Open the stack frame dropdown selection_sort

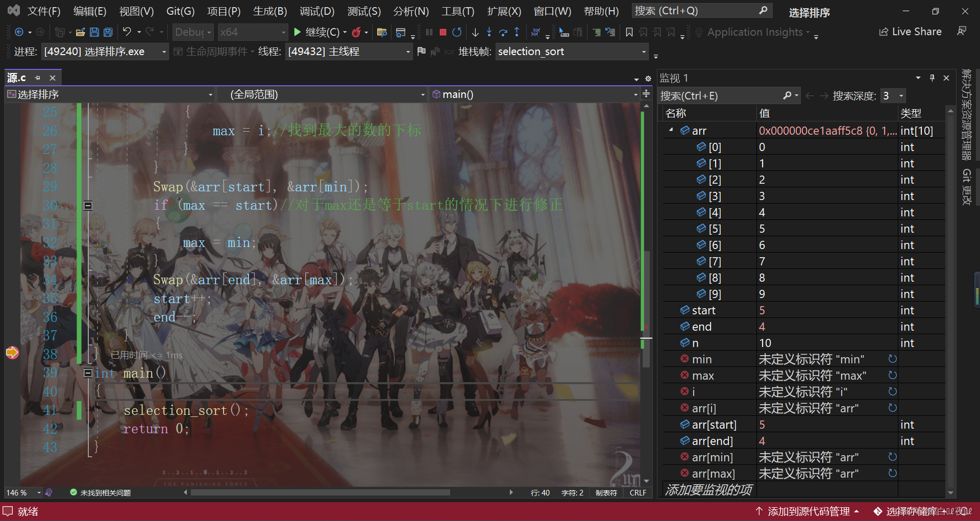572,52
